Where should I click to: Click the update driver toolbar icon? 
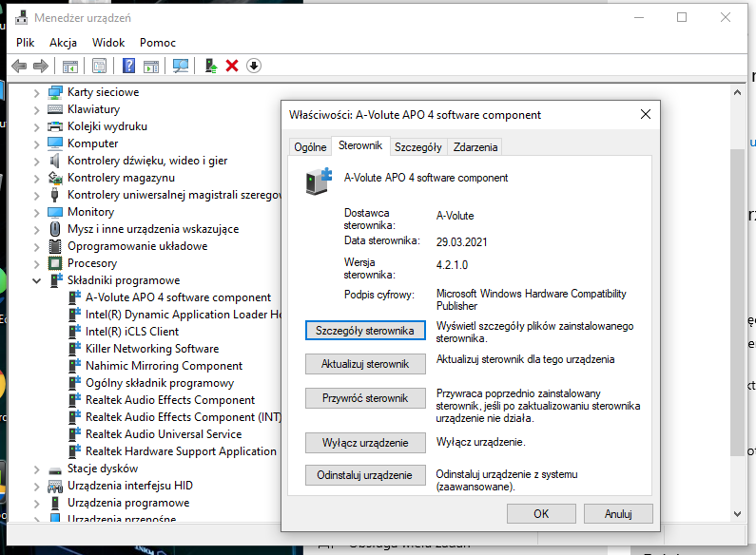click(x=211, y=66)
